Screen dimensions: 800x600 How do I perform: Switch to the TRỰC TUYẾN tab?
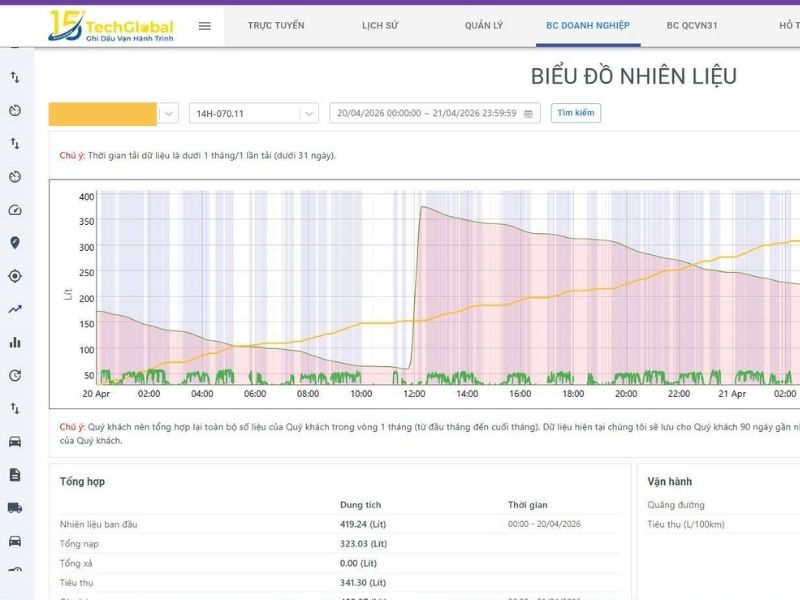[x=276, y=26]
